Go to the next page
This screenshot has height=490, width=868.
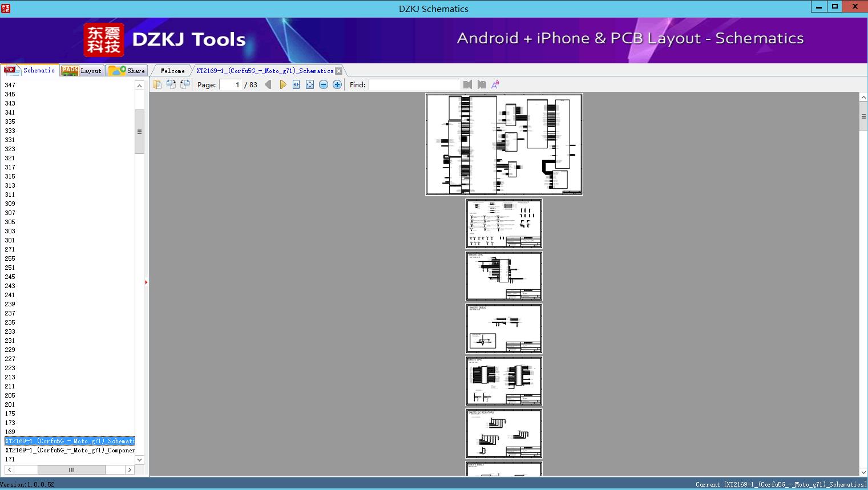282,84
